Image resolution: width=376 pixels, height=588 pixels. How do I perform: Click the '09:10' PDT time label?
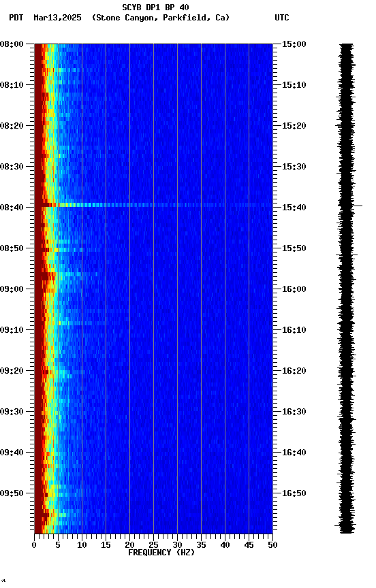coord(12,330)
